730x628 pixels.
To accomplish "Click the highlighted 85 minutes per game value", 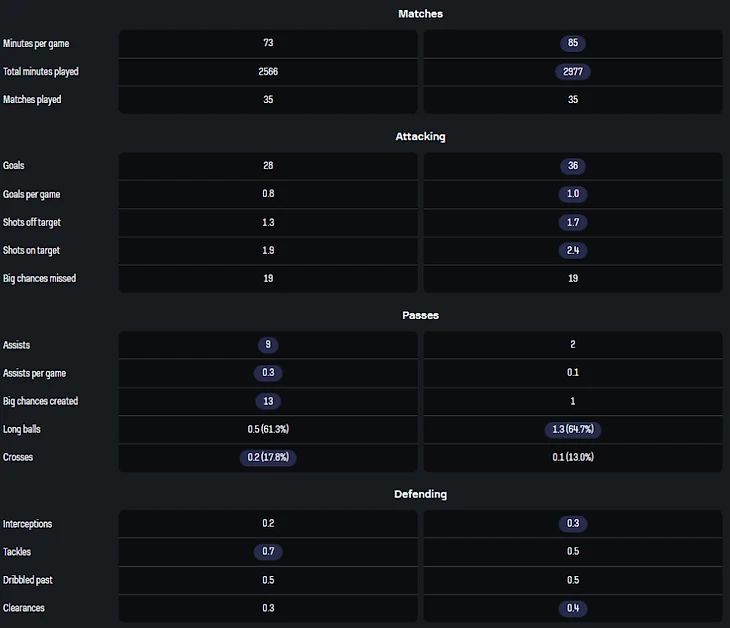I will 573,44.
